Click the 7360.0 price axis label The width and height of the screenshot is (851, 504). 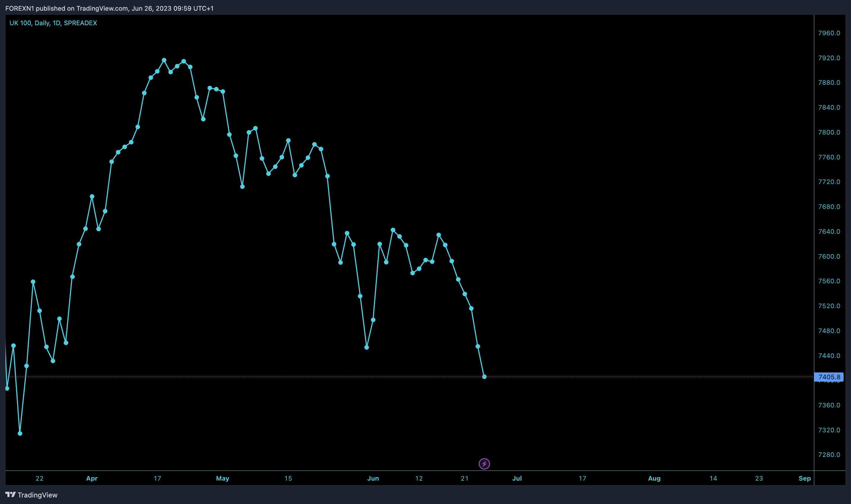829,405
